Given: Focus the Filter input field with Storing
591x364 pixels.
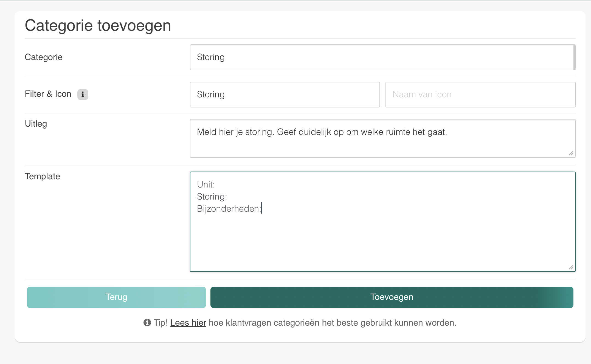Looking at the screenshot, I should click(x=285, y=95).
